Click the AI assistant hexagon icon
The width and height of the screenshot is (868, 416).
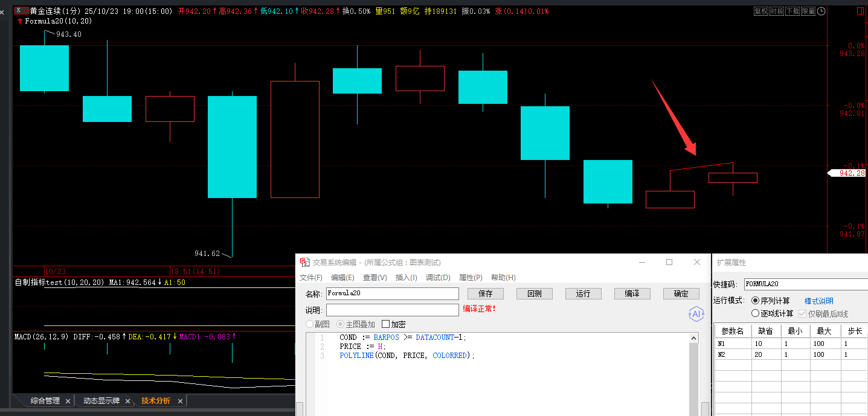696,314
